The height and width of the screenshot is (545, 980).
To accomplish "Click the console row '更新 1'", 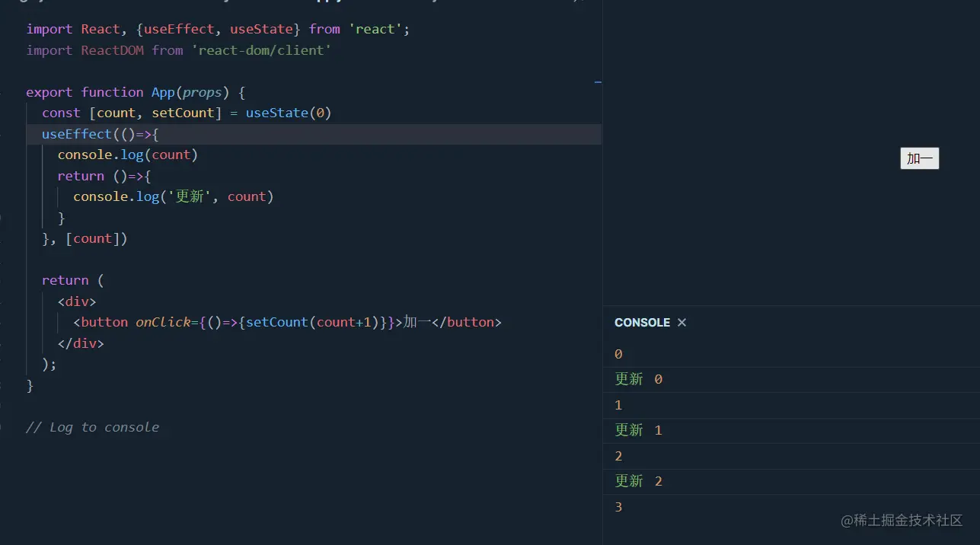I will pyautogui.click(x=791, y=430).
